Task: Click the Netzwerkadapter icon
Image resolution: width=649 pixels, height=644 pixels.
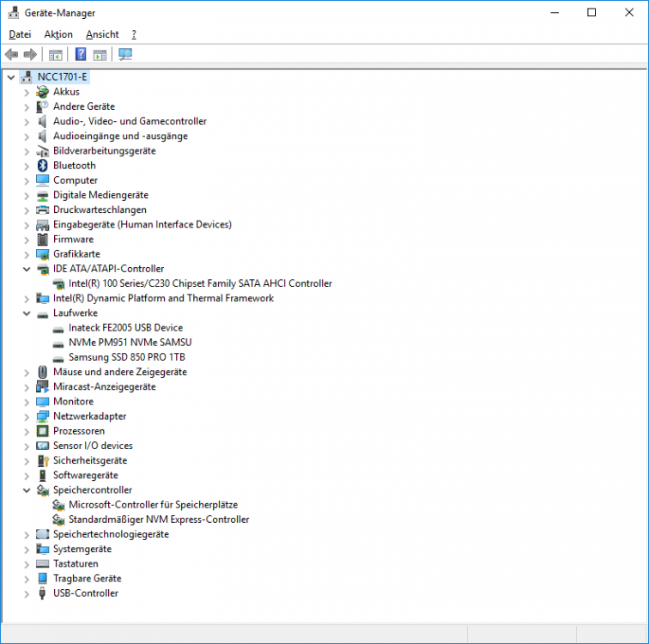Action: click(x=42, y=416)
